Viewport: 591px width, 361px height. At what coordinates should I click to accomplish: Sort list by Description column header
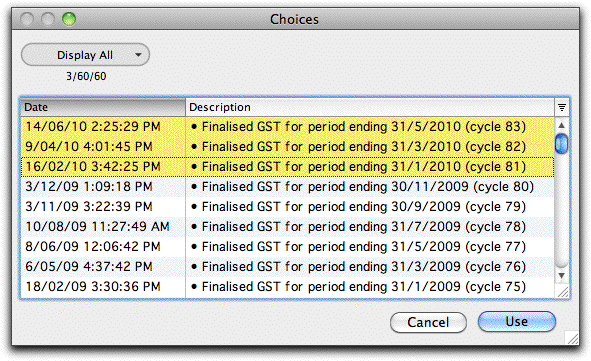[x=370, y=107]
